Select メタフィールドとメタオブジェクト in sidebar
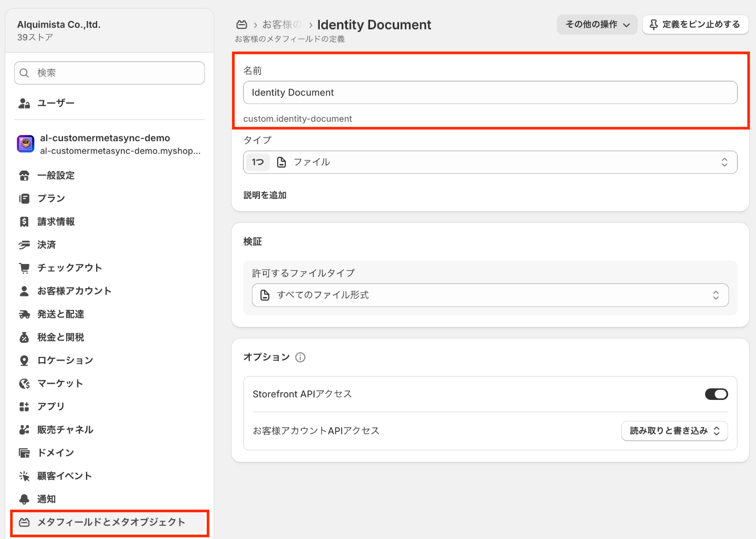Image resolution: width=756 pixels, height=539 pixels. (109, 522)
